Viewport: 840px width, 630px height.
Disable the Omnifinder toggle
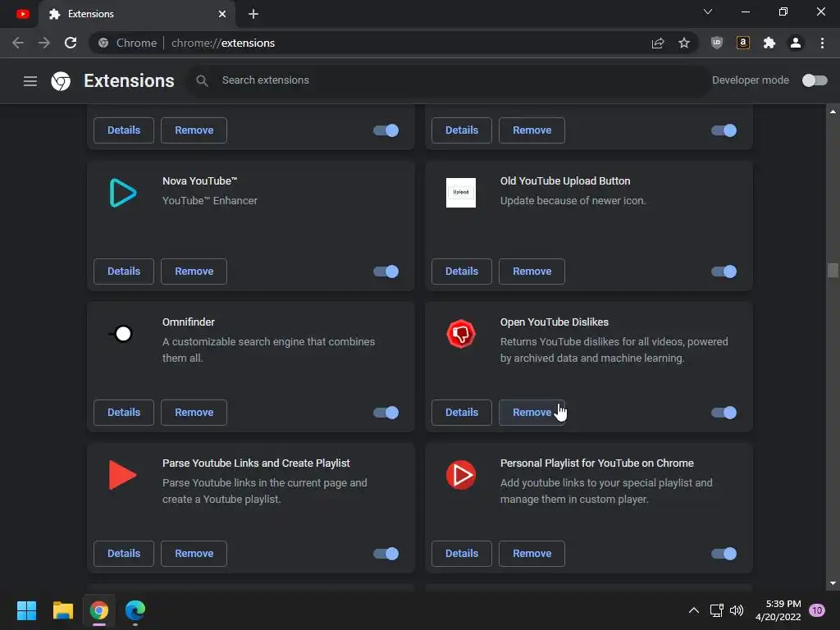point(386,413)
